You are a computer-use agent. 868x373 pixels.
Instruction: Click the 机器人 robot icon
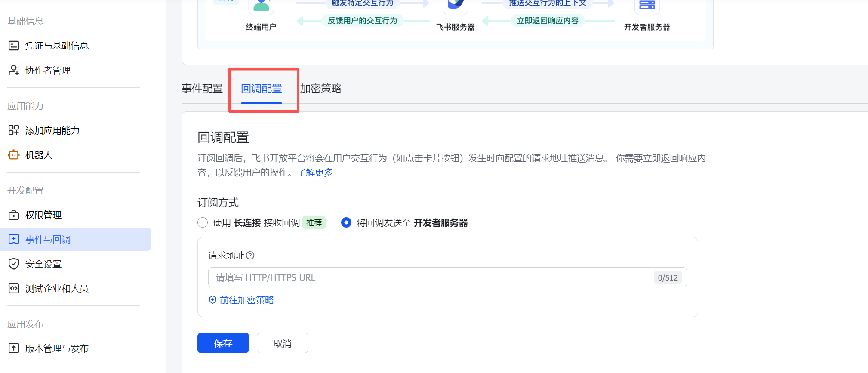(14, 155)
